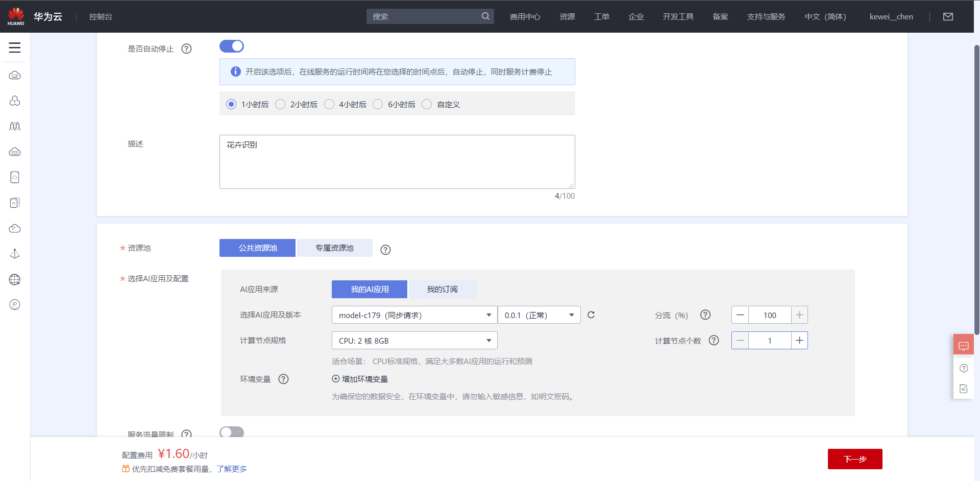The height and width of the screenshot is (481, 980).
Task: Click the 下一步 button
Action: point(854,459)
